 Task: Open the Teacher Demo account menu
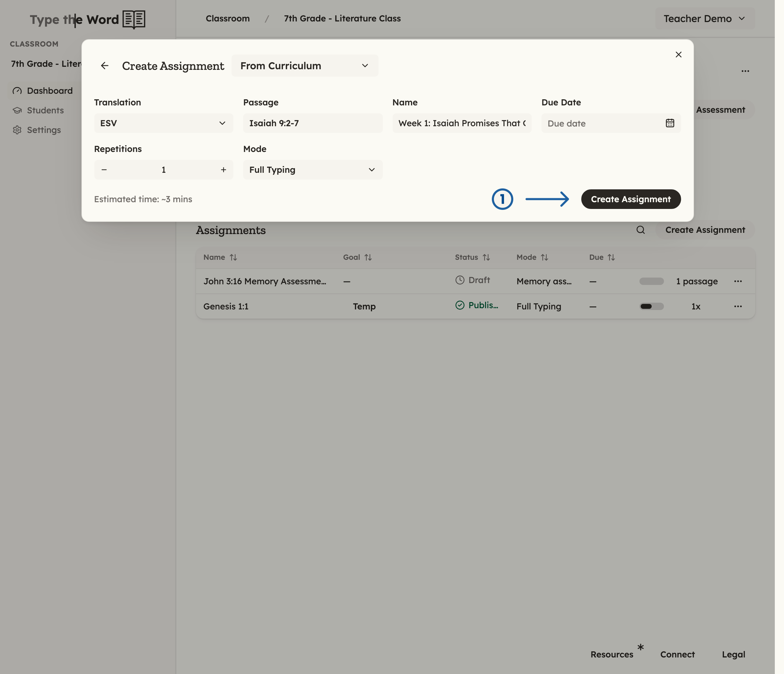pyautogui.click(x=705, y=19)
